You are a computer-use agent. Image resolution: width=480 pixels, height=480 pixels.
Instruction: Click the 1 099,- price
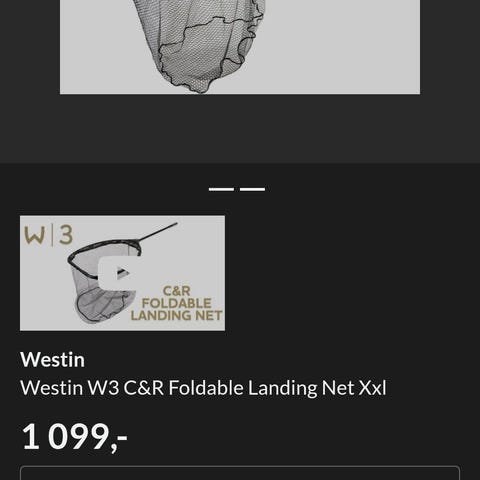(x=74, y=436)
